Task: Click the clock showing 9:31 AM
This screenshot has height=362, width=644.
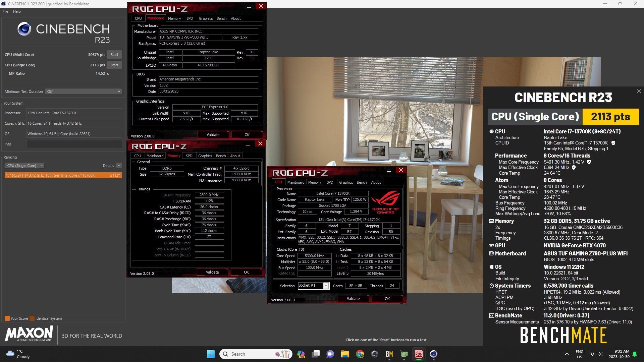Action: tap(619, 354)
